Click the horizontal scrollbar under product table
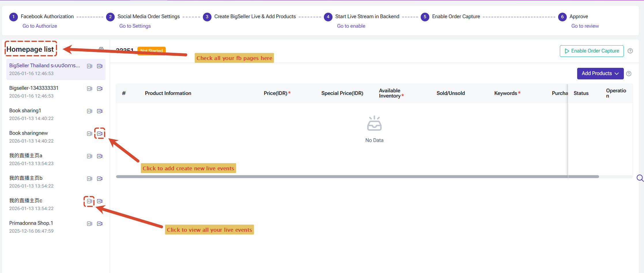The width and height of the screenshot is (644, 273). tap(357, 177)
